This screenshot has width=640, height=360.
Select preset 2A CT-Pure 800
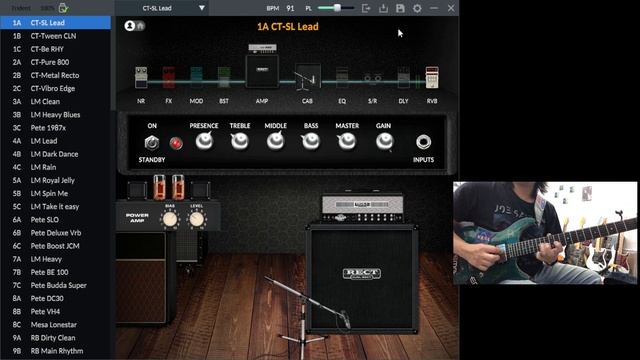click(56, 62)
